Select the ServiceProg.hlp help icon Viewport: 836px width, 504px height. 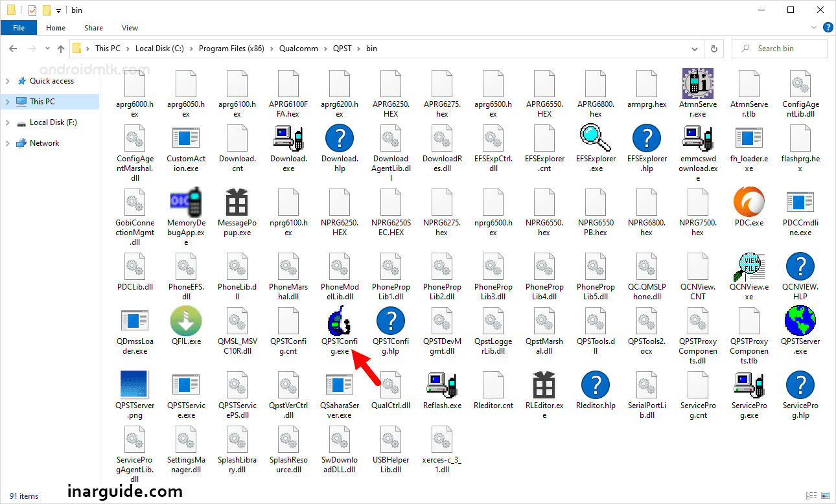click(800, 385)
